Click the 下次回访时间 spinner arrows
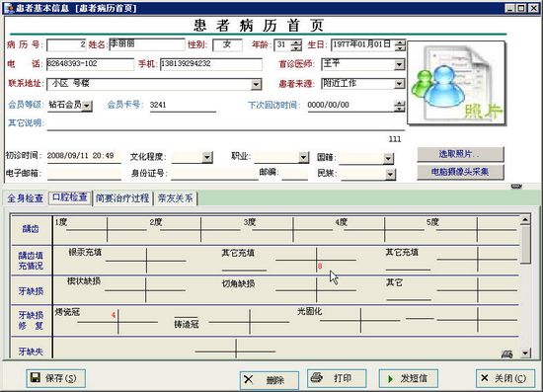This screenshot has height=392, width=543. coord(399,106)
